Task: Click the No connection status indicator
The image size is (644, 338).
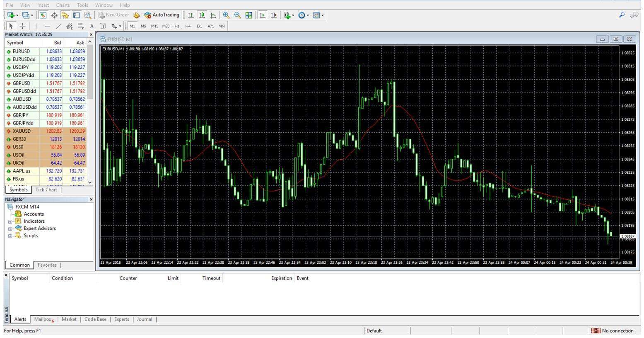Action: click(x=613, y=331)
